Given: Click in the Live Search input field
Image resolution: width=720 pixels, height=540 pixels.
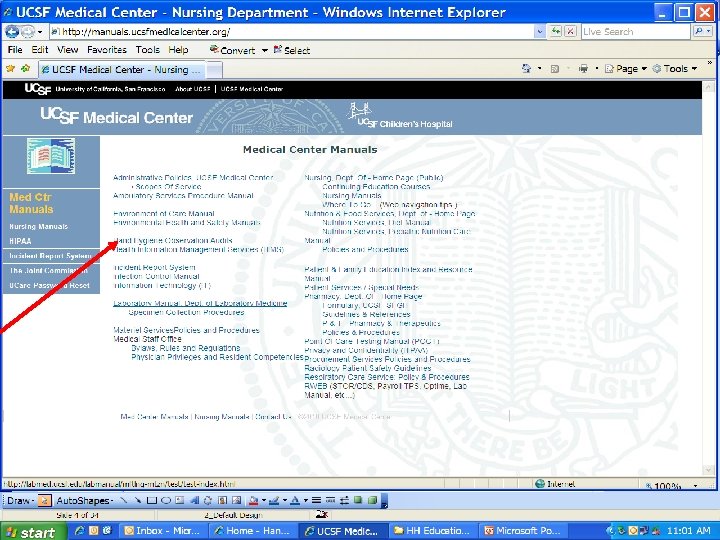Looking at the screenshot, I should click(635, 31).
